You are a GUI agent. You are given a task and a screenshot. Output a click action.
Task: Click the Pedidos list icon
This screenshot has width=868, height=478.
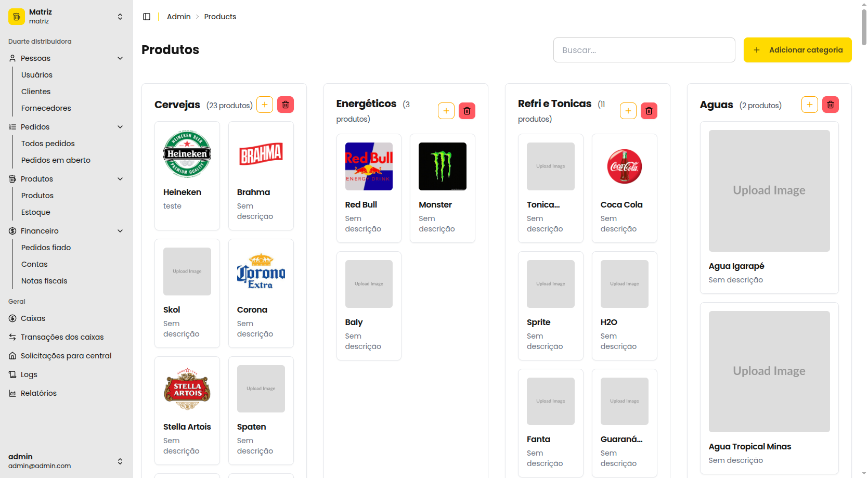[x=12, y=127]
